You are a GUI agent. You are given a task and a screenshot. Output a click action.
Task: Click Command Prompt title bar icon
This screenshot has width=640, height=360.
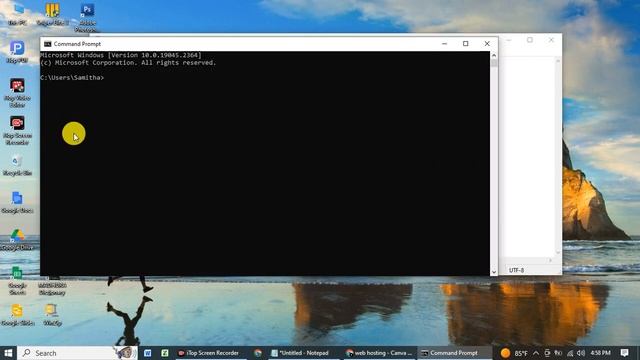[x=47, y=44]
